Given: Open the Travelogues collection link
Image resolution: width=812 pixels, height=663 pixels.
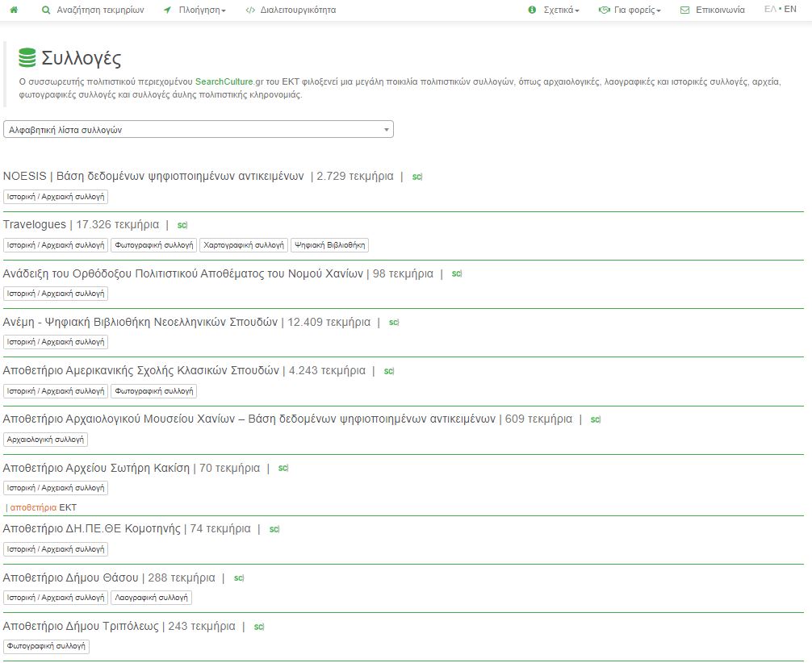Looking at the screenshot, I should [34, 224].
